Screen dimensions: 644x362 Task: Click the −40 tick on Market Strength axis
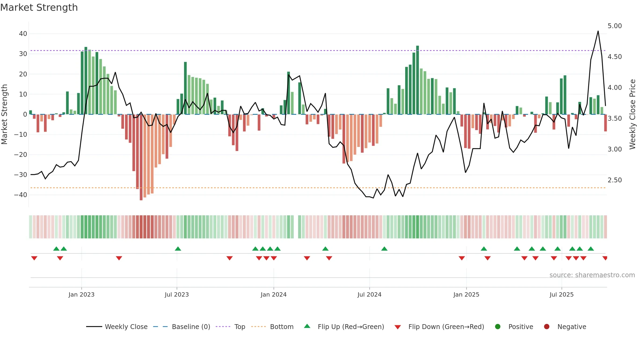pos(21,195)
